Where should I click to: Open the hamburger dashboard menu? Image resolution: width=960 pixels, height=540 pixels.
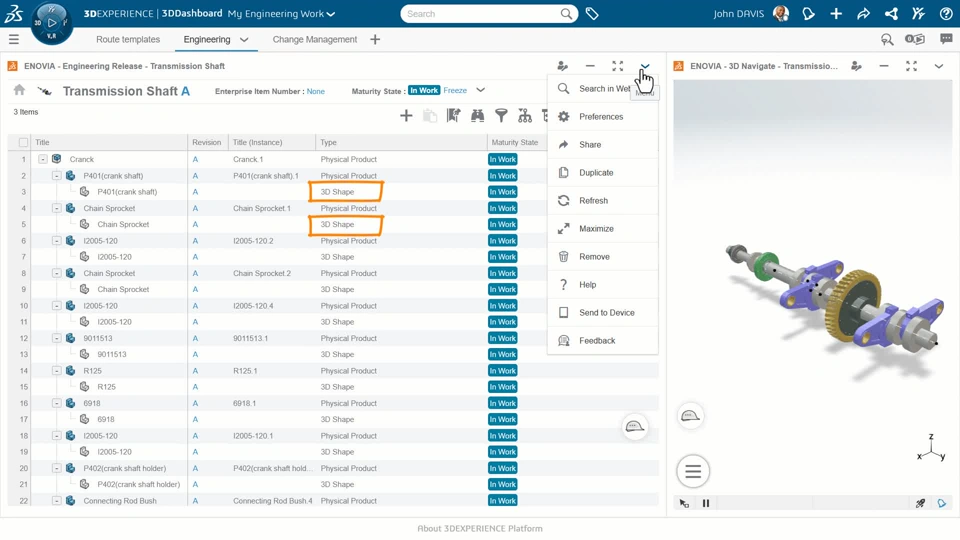[13, 40]
